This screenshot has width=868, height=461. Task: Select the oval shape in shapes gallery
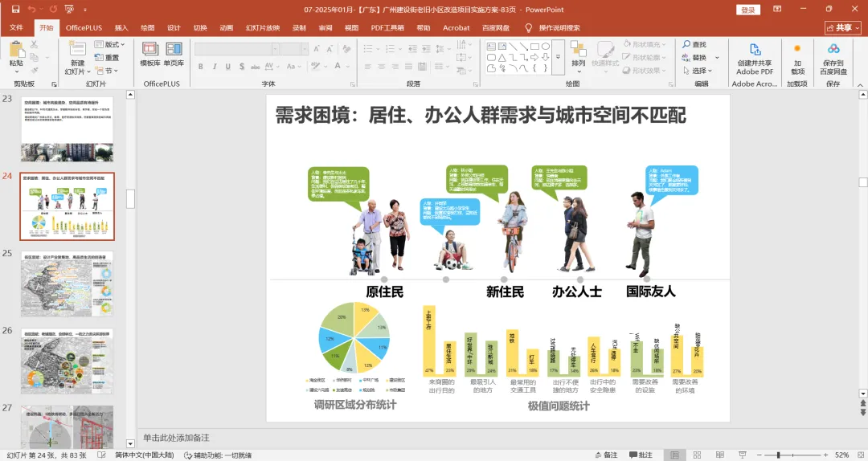(x=546, y=47)
